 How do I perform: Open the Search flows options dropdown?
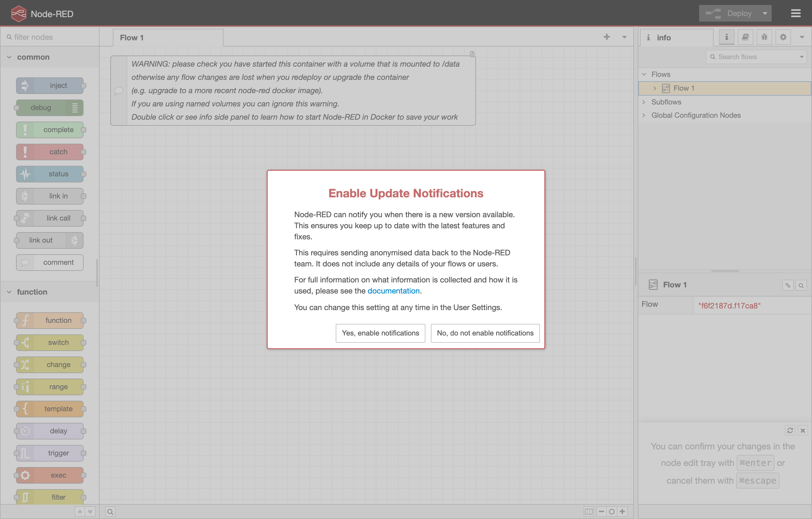(801, 57)
